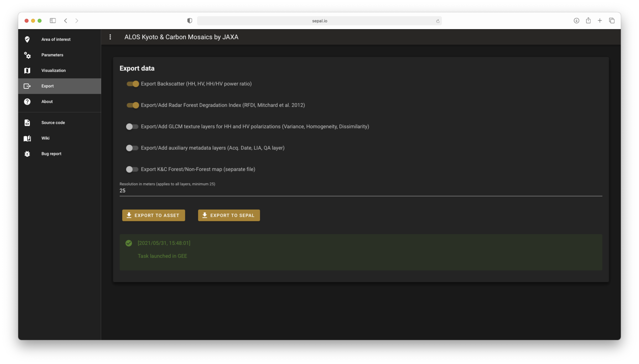The image size is (639, 364).
Task: Show Safari sidebar toggle button
Action: tap(53, 21)
